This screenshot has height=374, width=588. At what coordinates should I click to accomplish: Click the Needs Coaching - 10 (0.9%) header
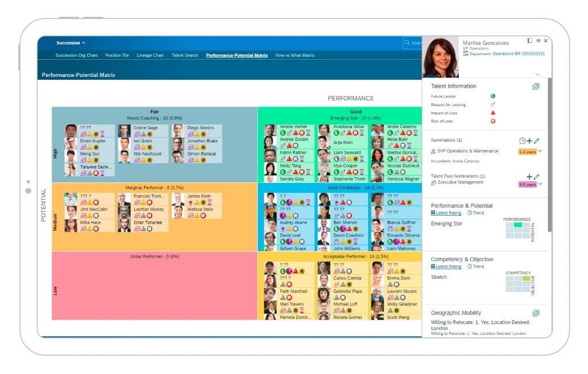pyautogui.click(x=154, y=118)
